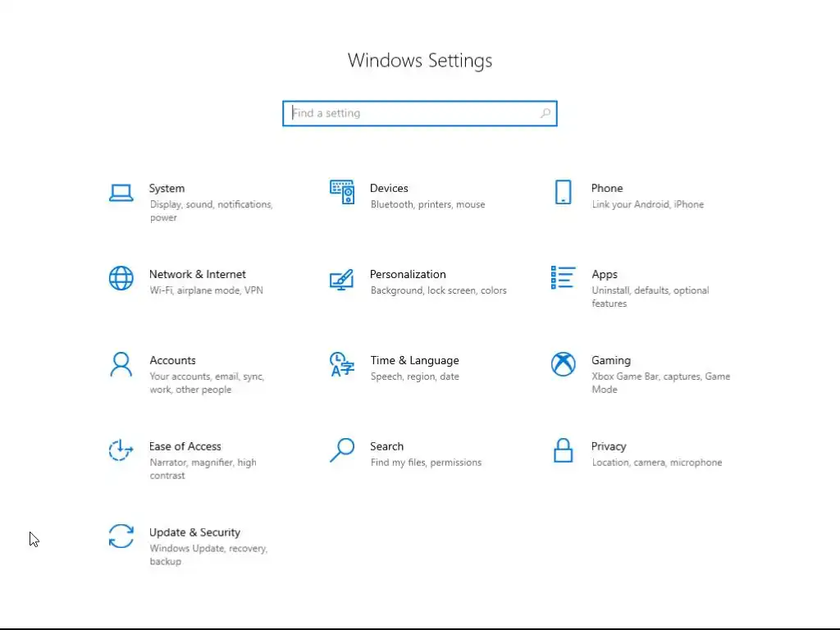Click 'Wi-Fi, airplane mode, VPN' text
The height and width of the screenshot is (630, 840).
tap(206, 290)
